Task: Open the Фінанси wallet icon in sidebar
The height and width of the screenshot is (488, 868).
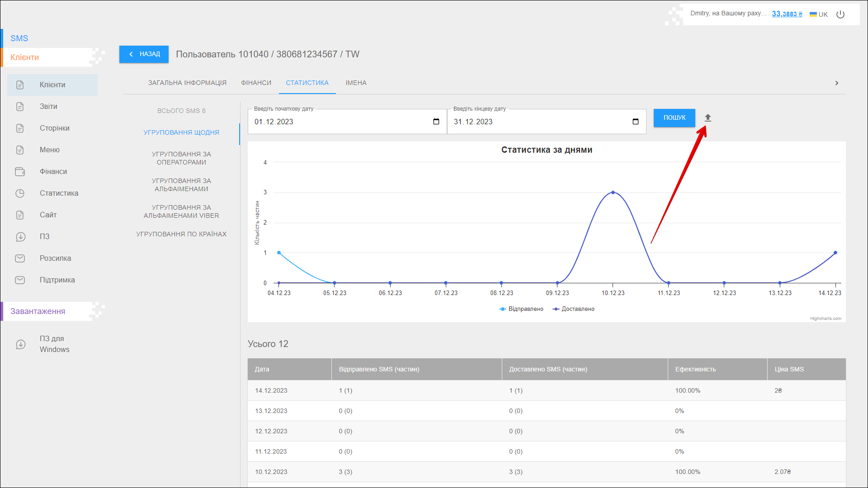Action: 20,172
